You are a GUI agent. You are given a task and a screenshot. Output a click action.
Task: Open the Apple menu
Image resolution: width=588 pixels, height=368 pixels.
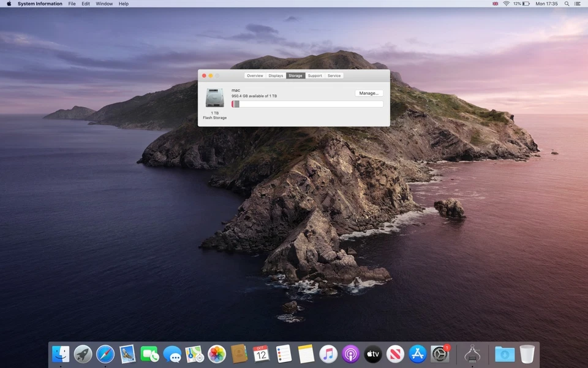coord(9,4)
